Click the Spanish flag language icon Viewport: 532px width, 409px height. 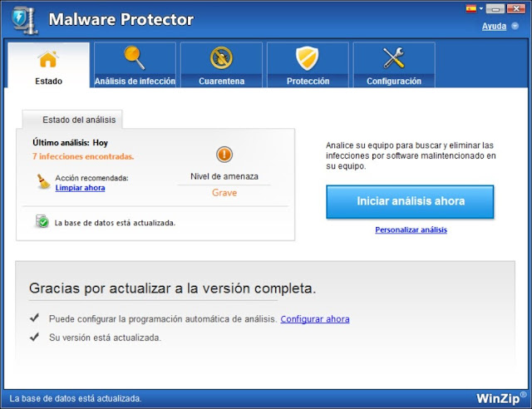pos(471,8)
